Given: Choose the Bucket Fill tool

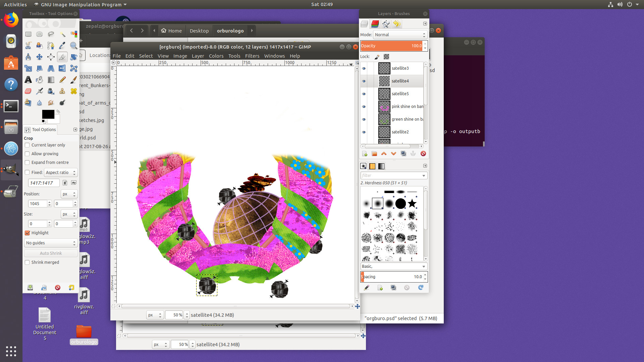Looking at the screenshot, I should pyautogui.click(x=40, y=80).
